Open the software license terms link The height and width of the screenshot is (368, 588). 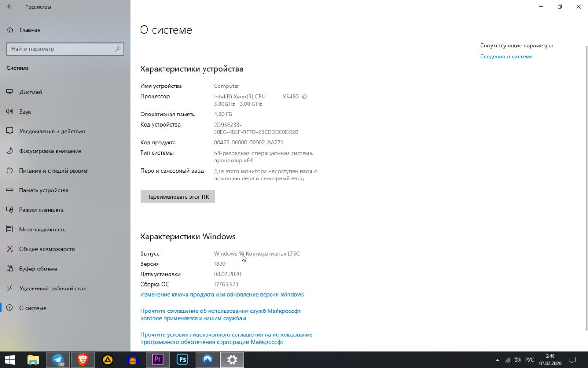226,339
